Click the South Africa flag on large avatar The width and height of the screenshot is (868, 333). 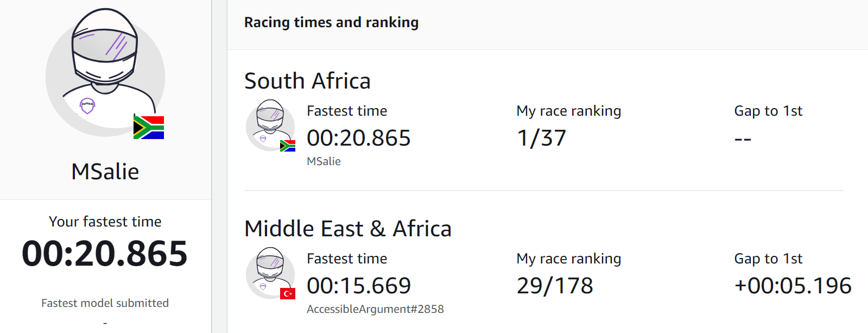point(149,127)
